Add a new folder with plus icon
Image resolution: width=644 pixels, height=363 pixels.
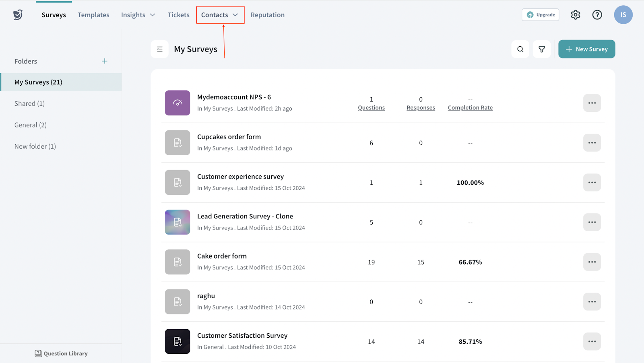coord(105,61)
